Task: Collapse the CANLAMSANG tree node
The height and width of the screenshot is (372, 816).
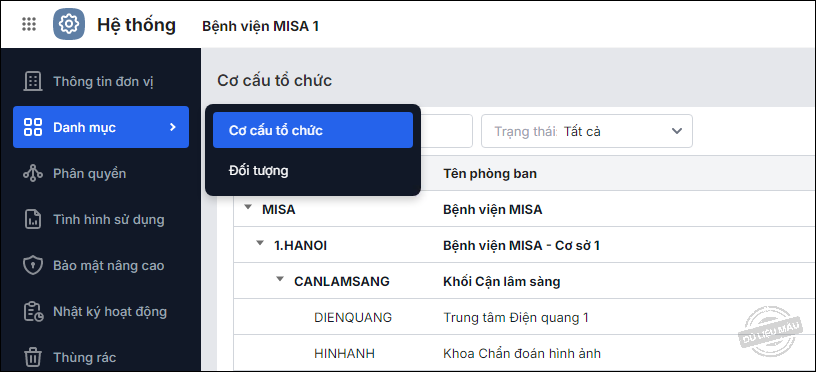Action: click(280, 279)
